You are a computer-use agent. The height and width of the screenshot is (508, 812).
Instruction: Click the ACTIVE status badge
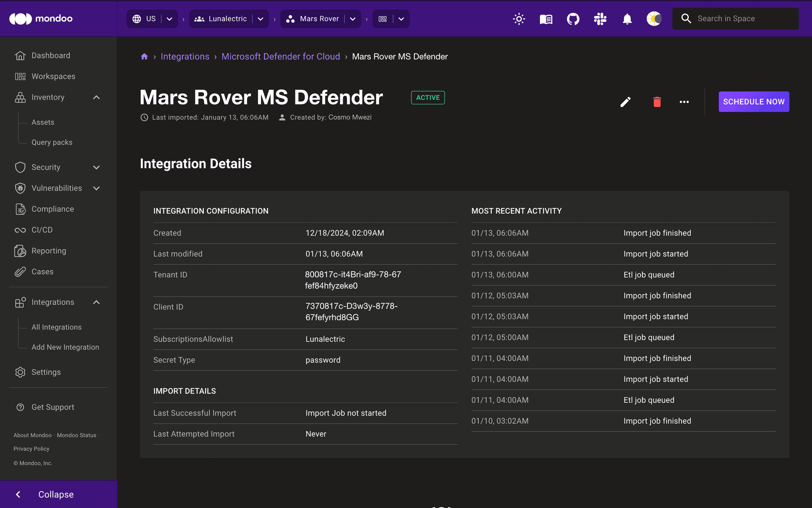427,98
